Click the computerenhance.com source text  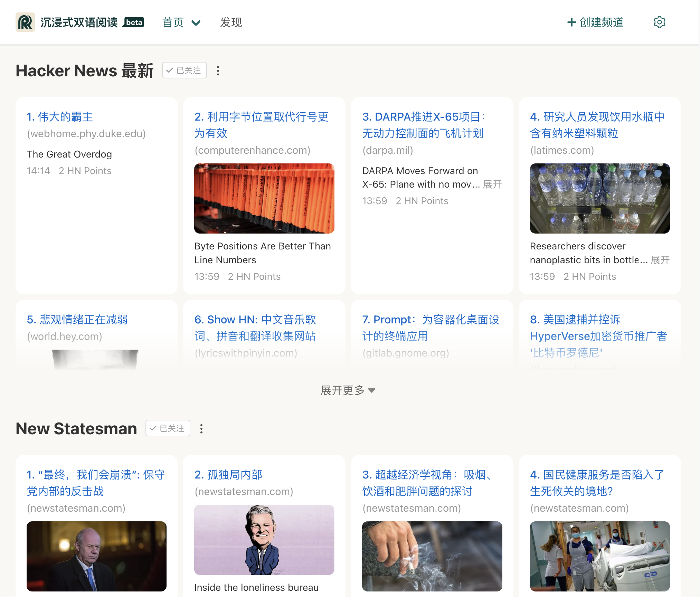[x=253, y=150]
